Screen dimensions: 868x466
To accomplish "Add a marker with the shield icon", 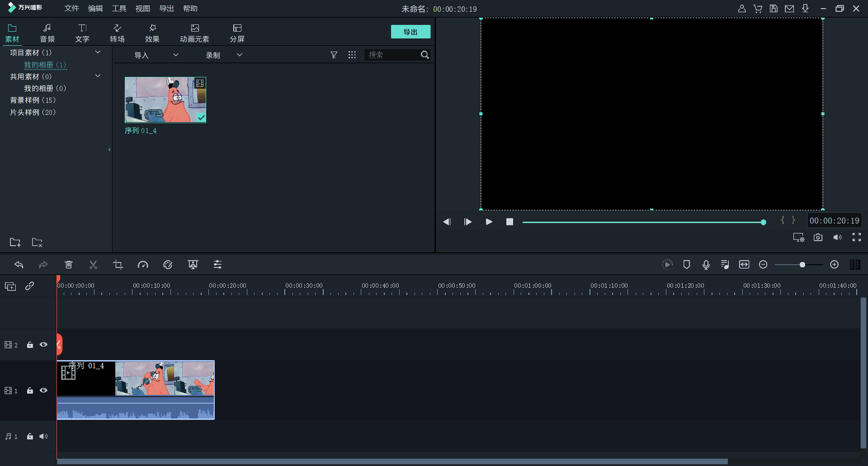I will pyautogui.click(x=686, y=265).
